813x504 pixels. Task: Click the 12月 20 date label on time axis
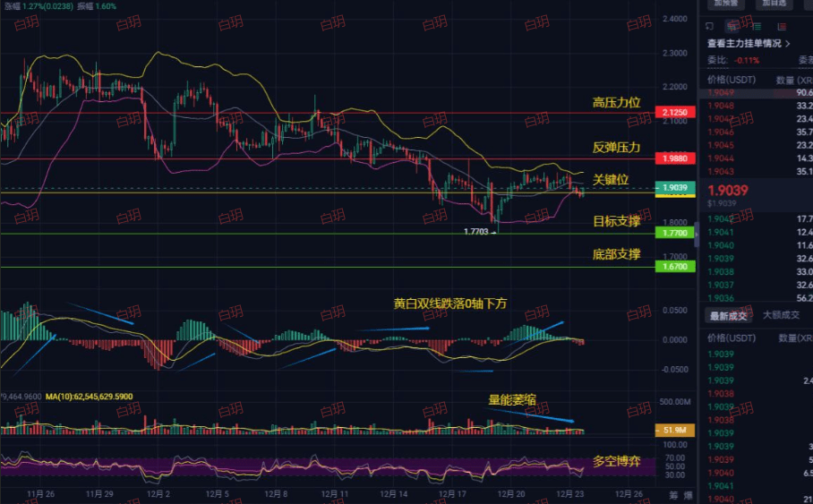[511, 493]
